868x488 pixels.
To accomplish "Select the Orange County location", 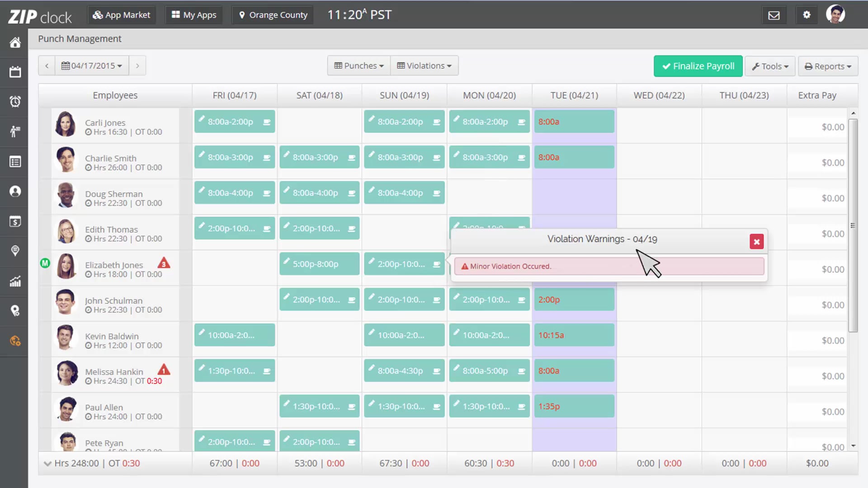I will point(273,15).
